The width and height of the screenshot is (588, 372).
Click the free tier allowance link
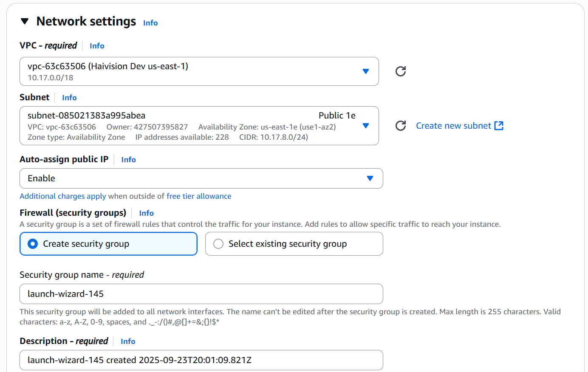click(198, 196)
